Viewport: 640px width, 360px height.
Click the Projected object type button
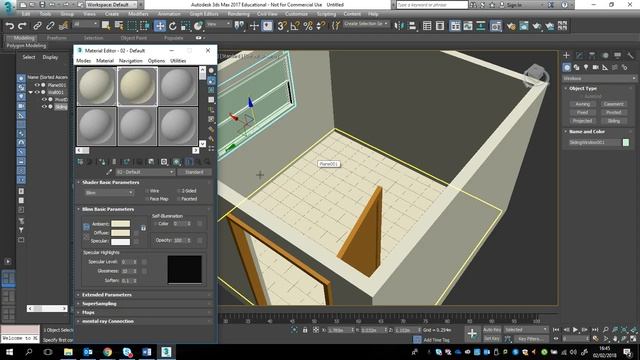pos(582,121)
